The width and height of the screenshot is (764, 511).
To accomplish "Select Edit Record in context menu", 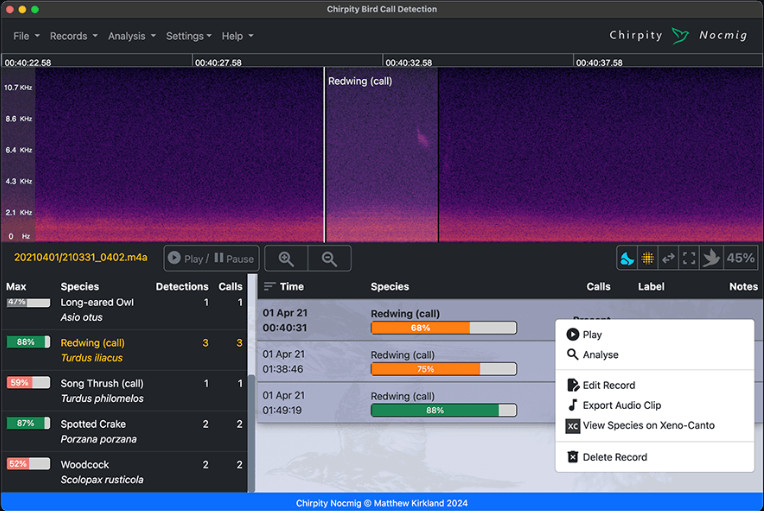I will pos(654,385).
